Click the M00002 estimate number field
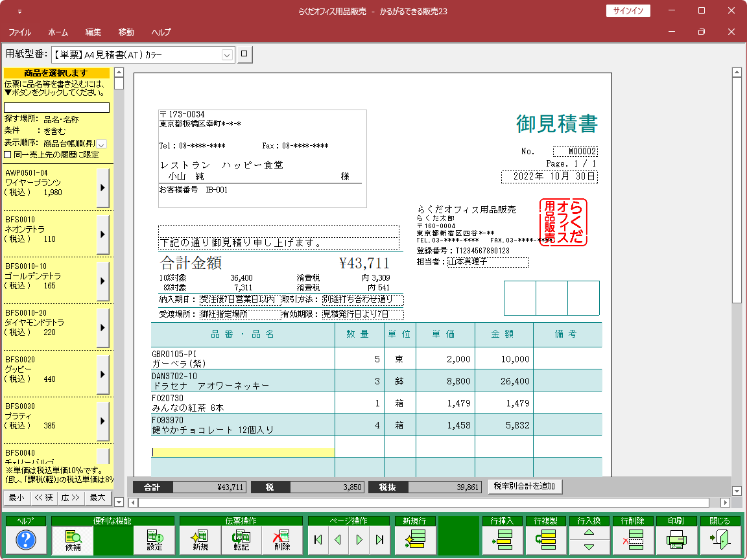 pos(575,152)
